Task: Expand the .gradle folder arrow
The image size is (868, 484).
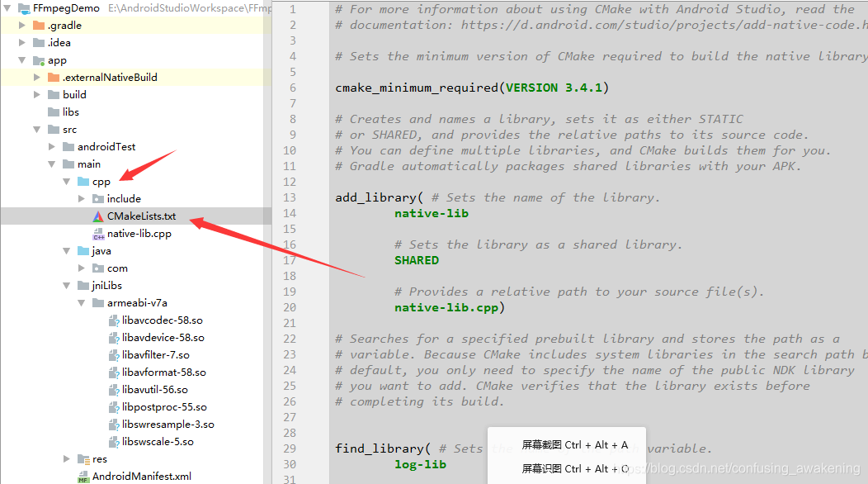Action: pos(22,26)
